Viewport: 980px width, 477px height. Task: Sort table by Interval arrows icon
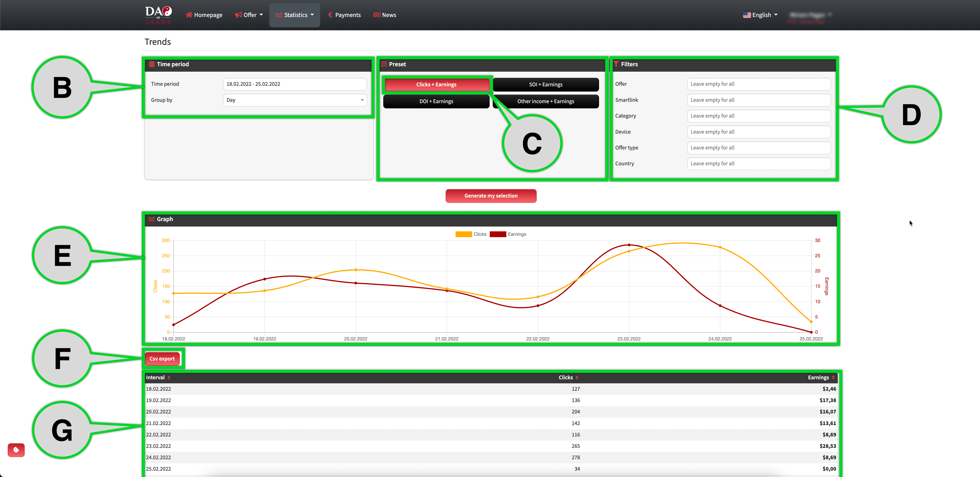169,377
